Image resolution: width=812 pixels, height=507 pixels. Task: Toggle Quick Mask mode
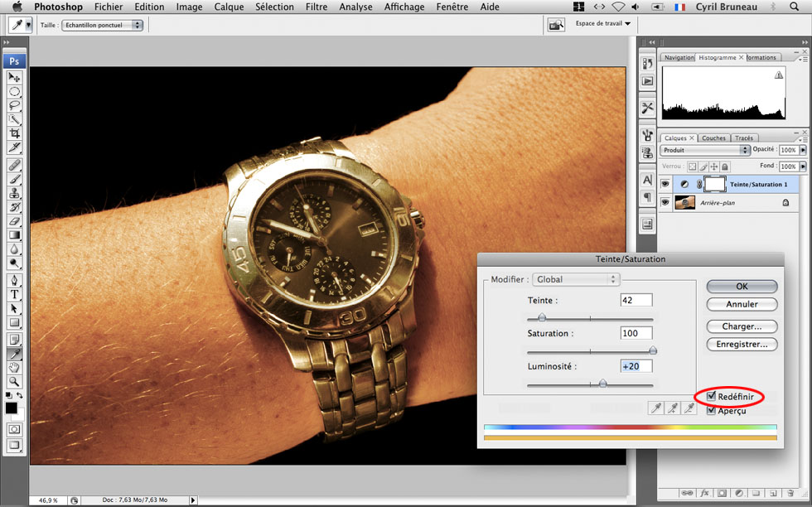click(15, 429)
